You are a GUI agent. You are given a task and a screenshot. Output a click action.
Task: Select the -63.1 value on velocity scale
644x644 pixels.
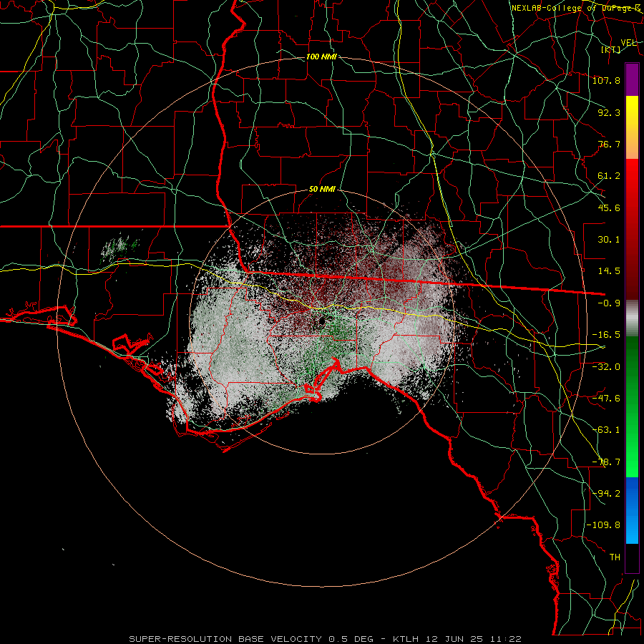606,429
